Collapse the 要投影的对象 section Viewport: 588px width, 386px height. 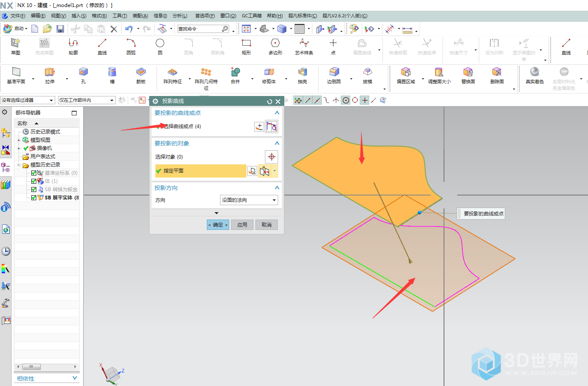coord(277,143)
